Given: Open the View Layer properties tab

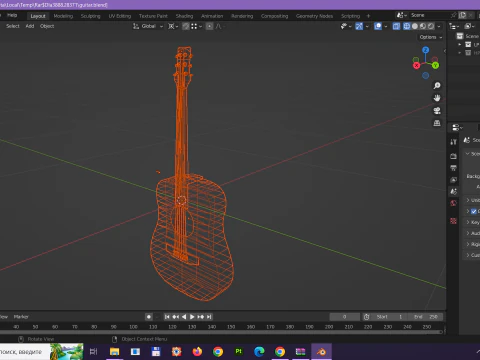Looking at the screenshot, I should [x=453, y=180].
